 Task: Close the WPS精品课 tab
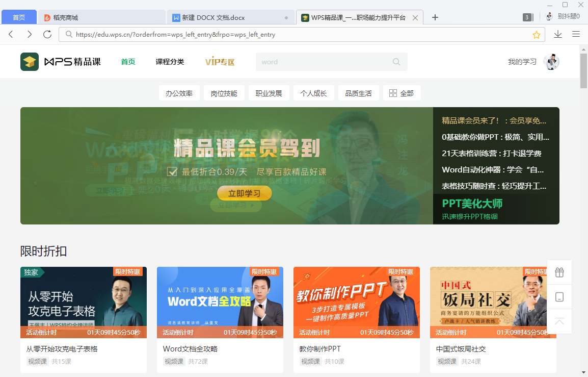[x=415, y=18]
